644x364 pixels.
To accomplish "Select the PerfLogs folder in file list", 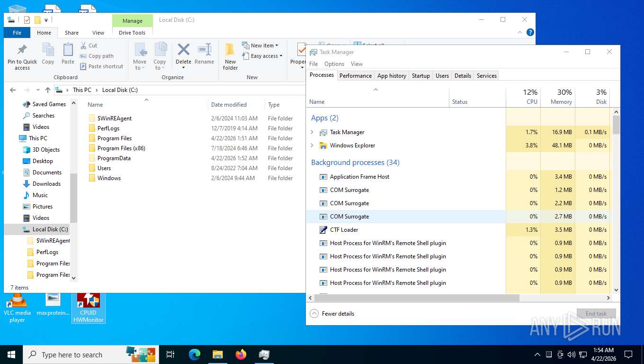I will 108,128.
